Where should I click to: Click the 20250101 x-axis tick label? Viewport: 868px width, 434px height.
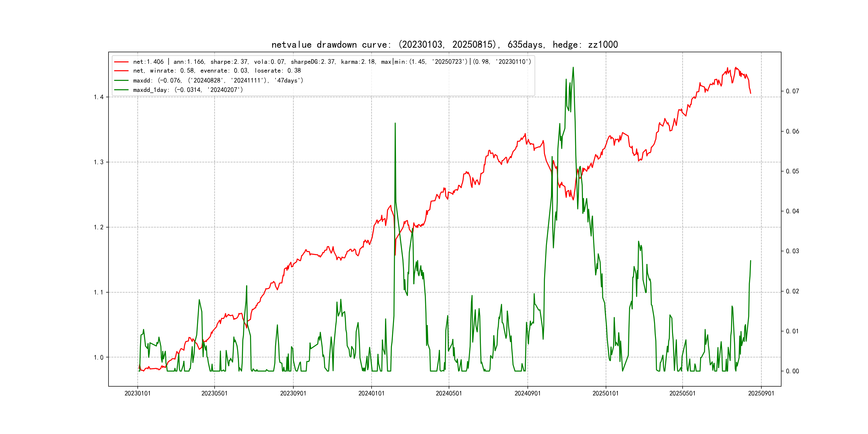pyautogui.click(x=605, y=393)
